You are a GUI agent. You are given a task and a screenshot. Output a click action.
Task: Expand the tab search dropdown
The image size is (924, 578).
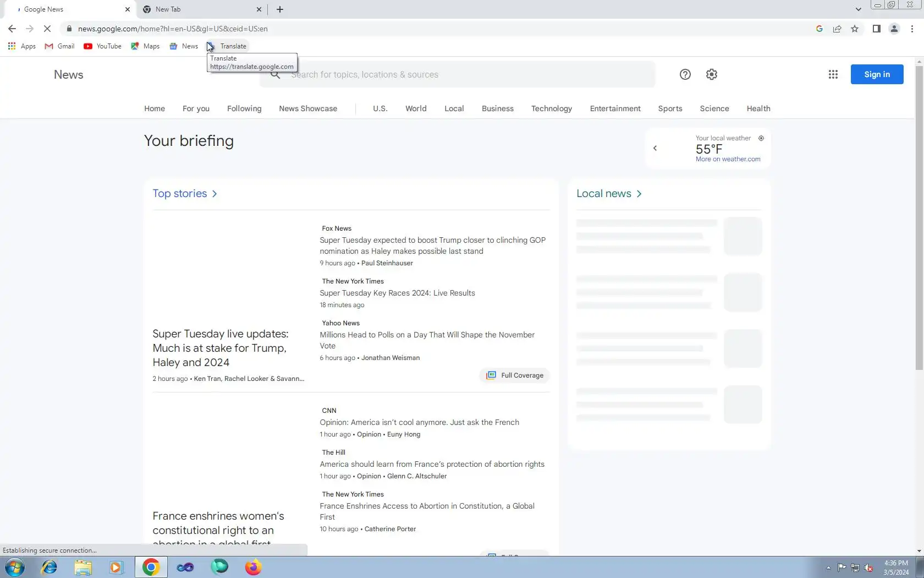point(858,9)
